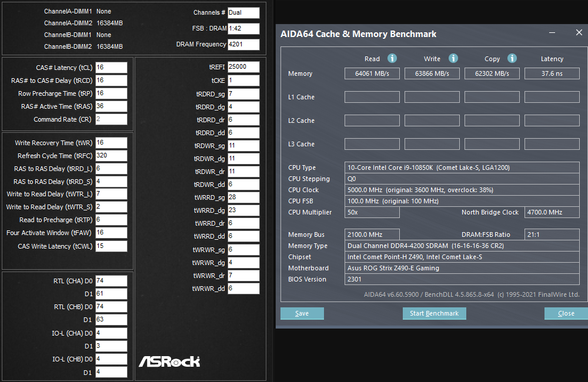Click the Copy info icon
Screen dimensions: 588x382
pyautogui.click(x=512, y=59)
